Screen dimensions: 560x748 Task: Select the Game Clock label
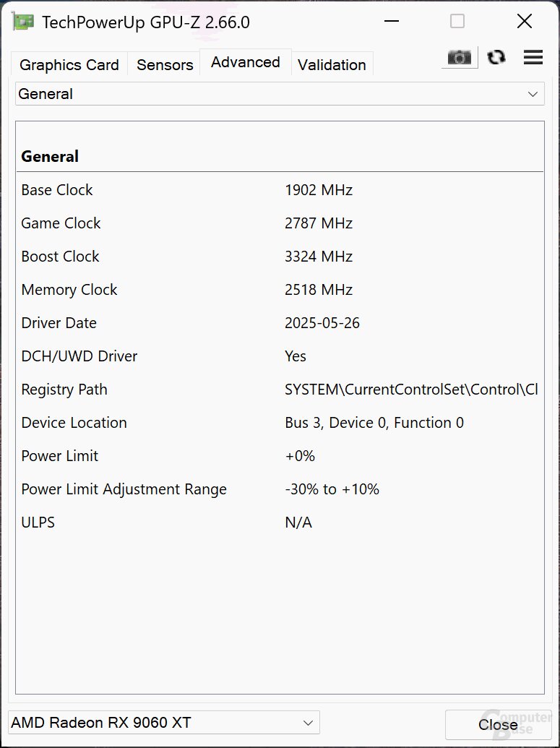pos(61,223)
